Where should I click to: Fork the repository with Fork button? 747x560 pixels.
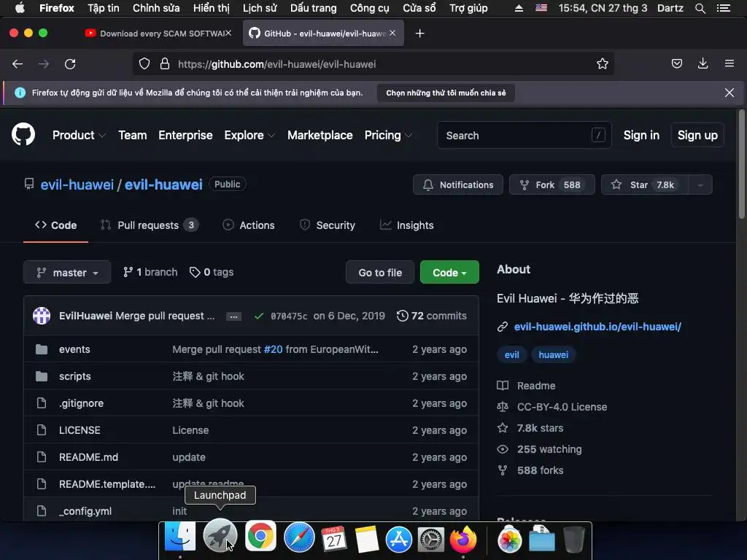tap(552, 184)
